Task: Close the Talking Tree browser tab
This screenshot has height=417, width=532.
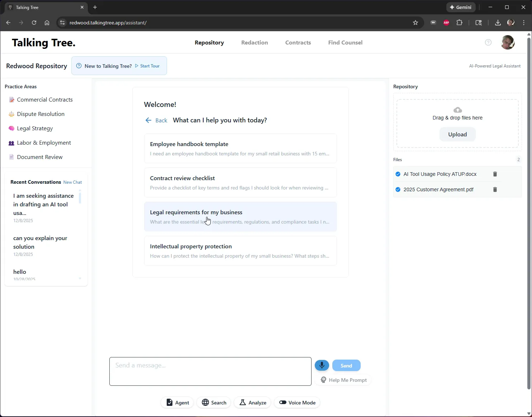Action: [x=82, y=7]
